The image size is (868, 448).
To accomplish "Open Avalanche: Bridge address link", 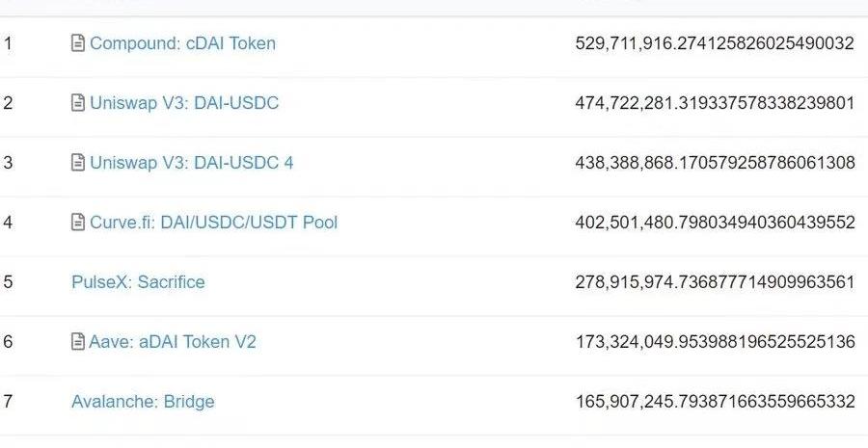I will (x=143, y=402).
